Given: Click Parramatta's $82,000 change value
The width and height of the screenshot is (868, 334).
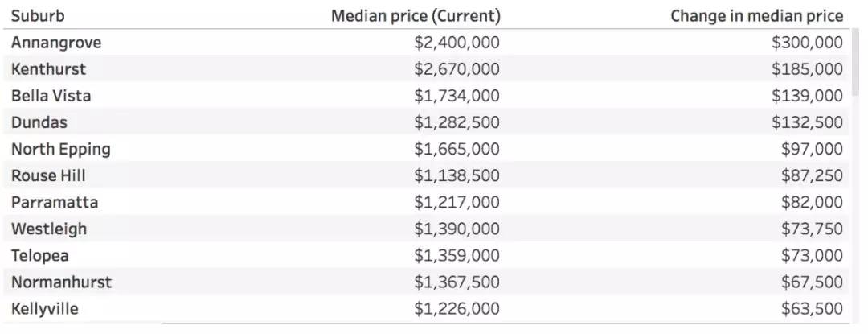Looking at the screenshot, I should 812,202.
